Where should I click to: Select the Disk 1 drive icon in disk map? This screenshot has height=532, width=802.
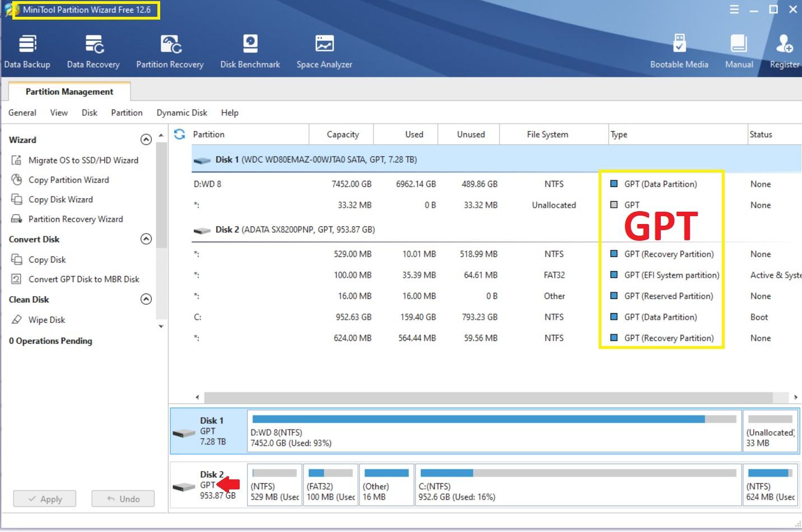tap(184, 433)
